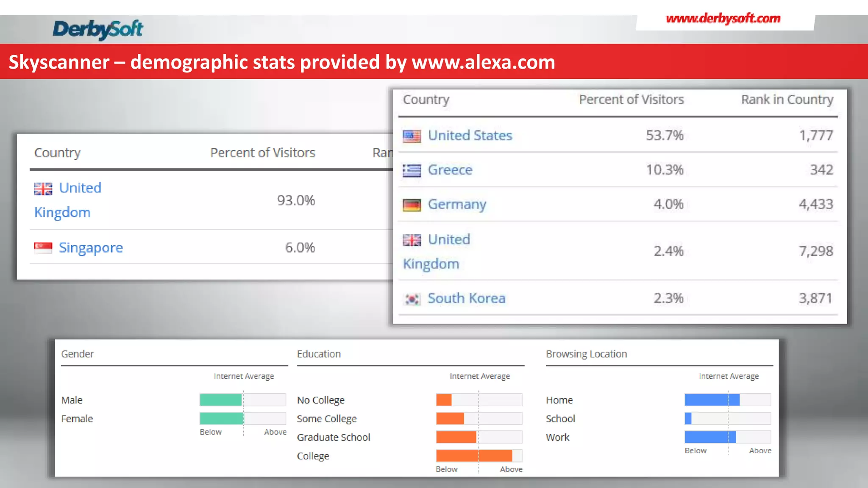868x488 pixels.
Task: Open the Greece country link
Action: [450, 170]
